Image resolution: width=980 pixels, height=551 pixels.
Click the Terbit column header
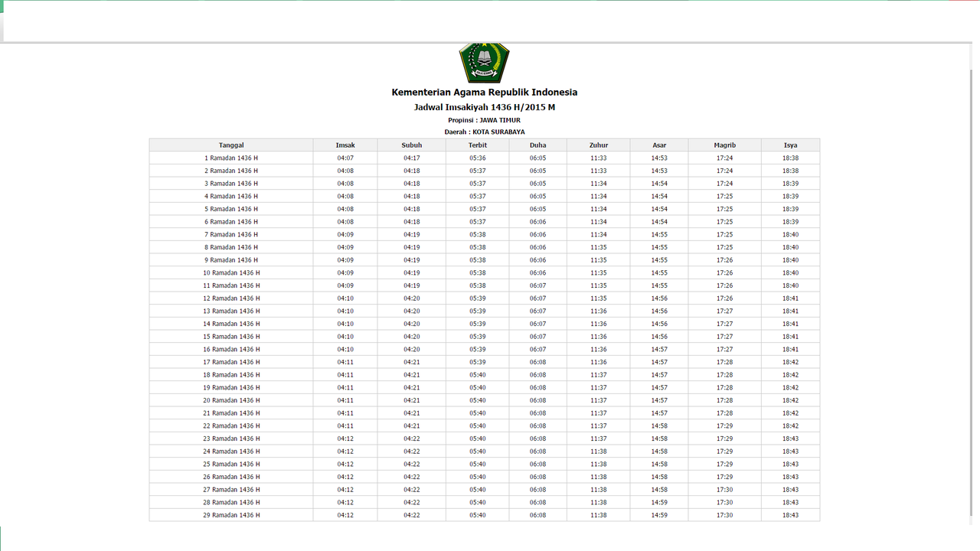pos(478,145)
